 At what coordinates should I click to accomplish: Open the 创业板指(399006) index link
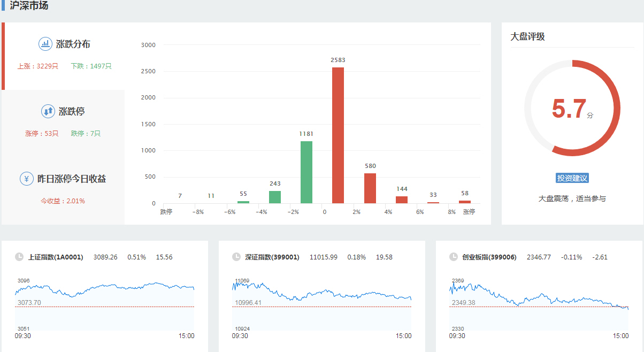coord(489,257)
